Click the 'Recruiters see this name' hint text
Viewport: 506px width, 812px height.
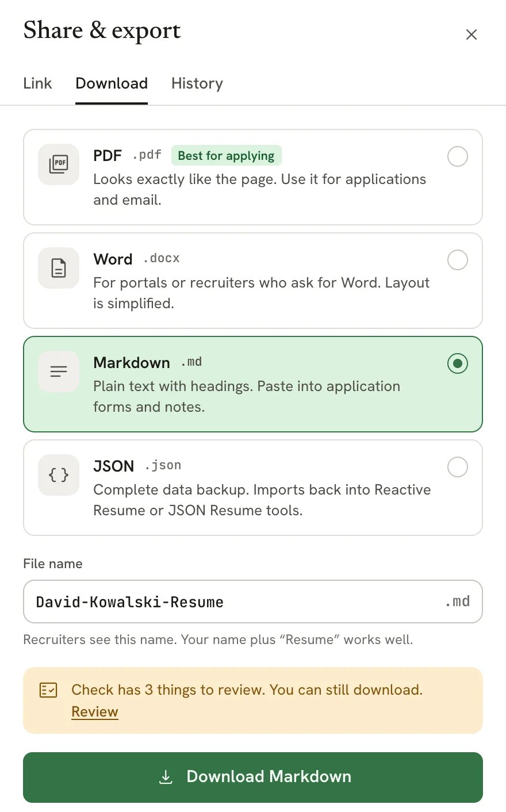click(218, 639)
